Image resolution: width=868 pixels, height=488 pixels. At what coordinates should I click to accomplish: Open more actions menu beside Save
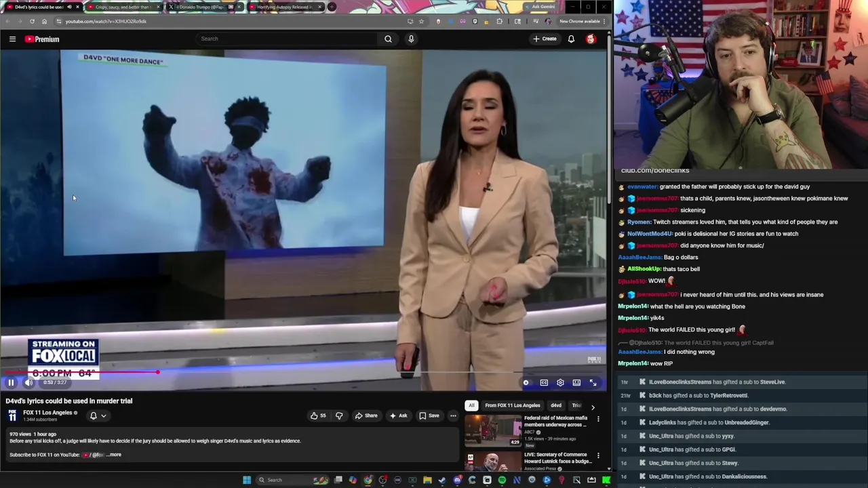click(453, 415)
